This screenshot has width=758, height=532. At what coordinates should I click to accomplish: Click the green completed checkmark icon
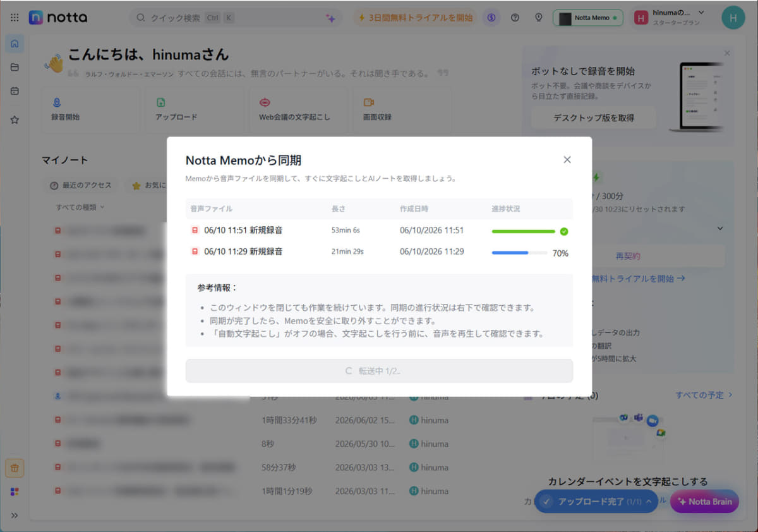coord(564,231)
